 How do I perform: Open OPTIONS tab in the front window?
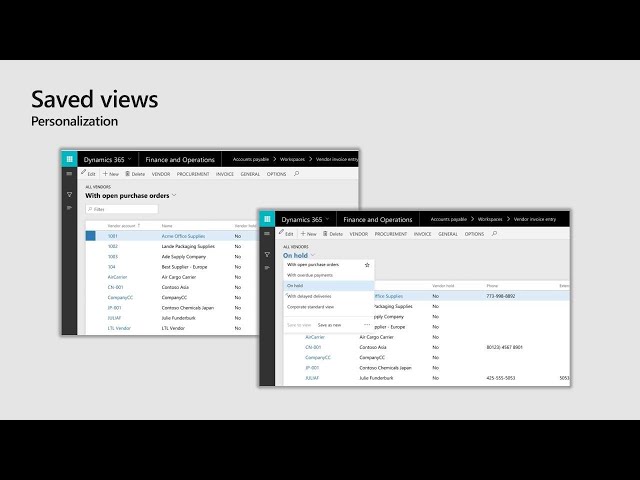coord(474,234)
